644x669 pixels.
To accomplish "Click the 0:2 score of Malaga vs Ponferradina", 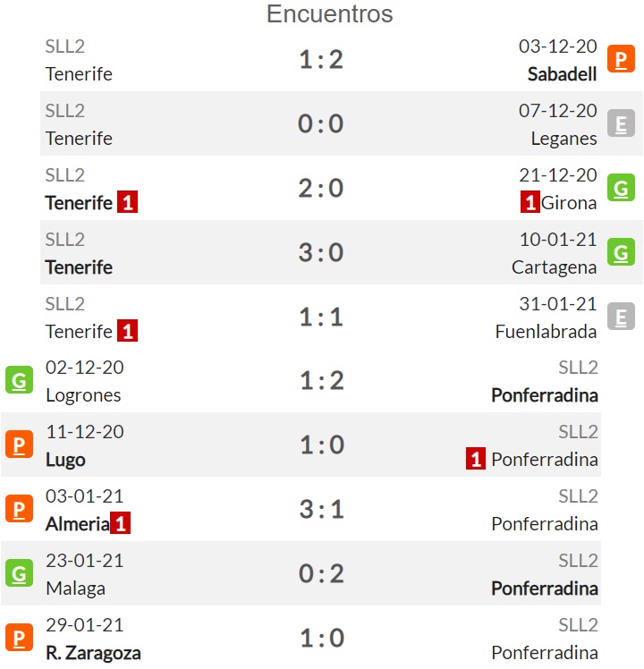I will pyautogui.click(x=321, y=573).
